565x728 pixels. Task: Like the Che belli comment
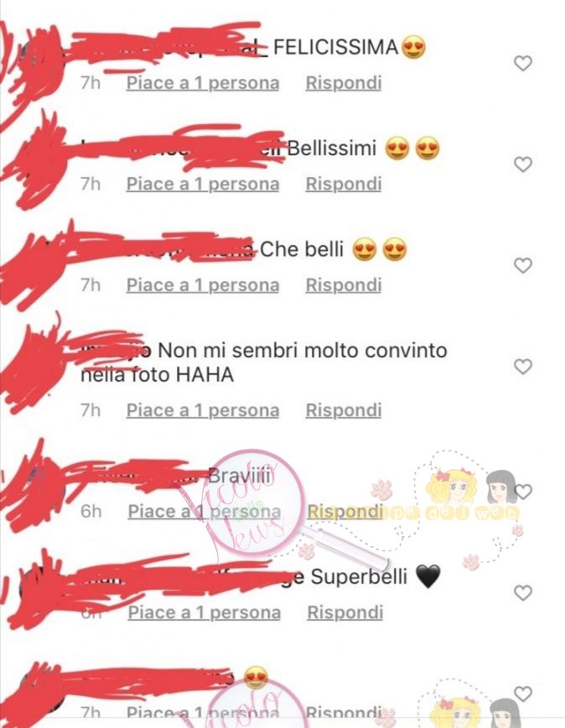tap(523, 266)
